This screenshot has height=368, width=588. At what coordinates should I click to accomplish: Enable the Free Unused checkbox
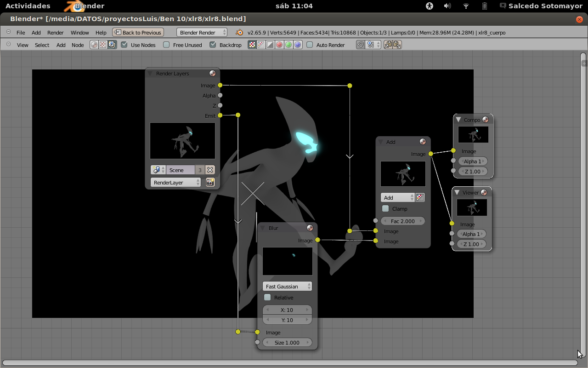pos(166,45)
